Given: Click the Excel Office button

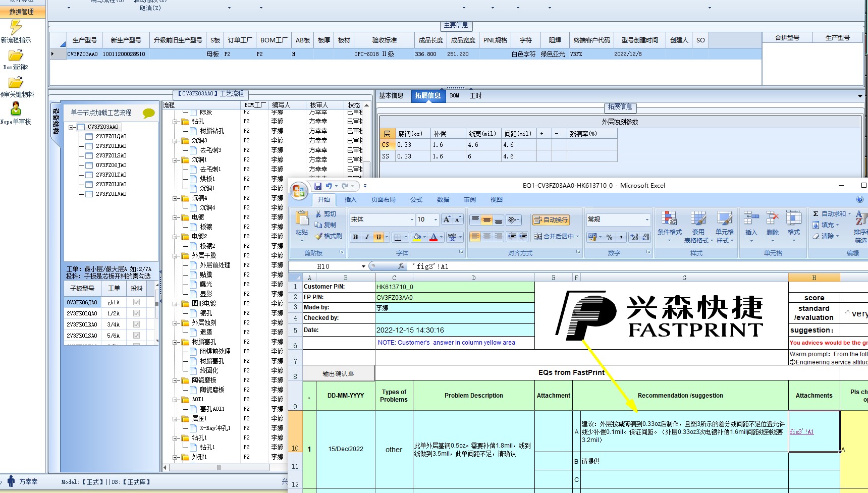Looking at the screenshot, I should point(298,190).
